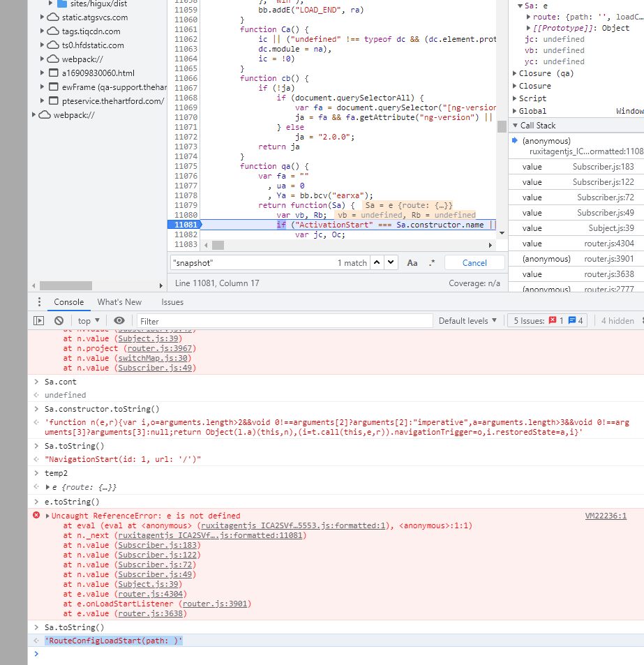Screen dimensions: 644x665
Task: Select Subscriber.js:122 call stack frame
Action: pyautogui.click(x=576, y=182)
